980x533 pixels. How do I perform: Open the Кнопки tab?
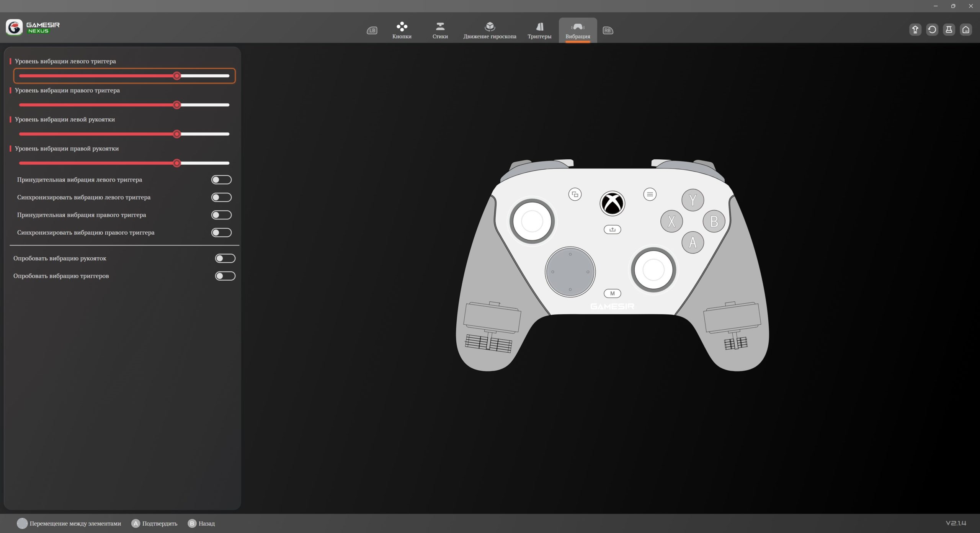click(x=402, y=31)
